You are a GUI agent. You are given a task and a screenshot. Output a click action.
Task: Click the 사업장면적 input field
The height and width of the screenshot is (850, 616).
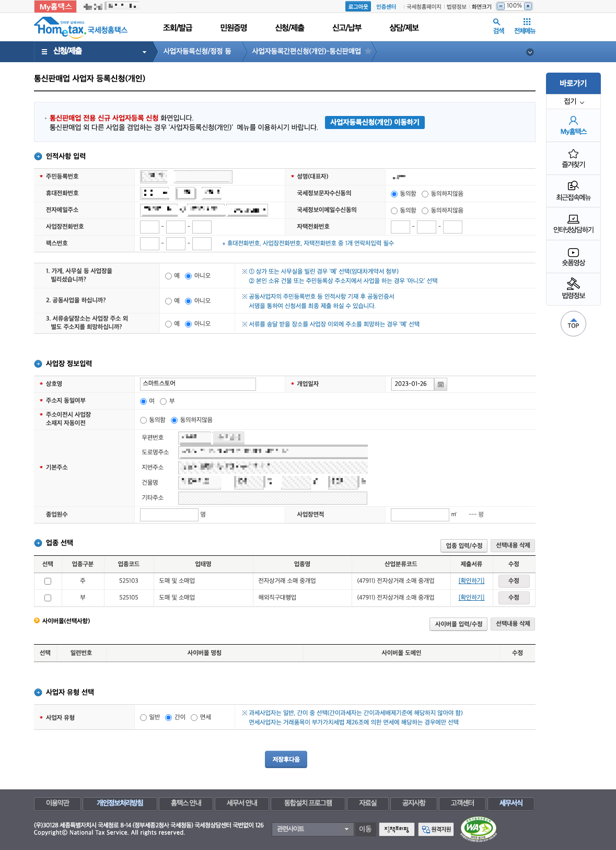420,515
